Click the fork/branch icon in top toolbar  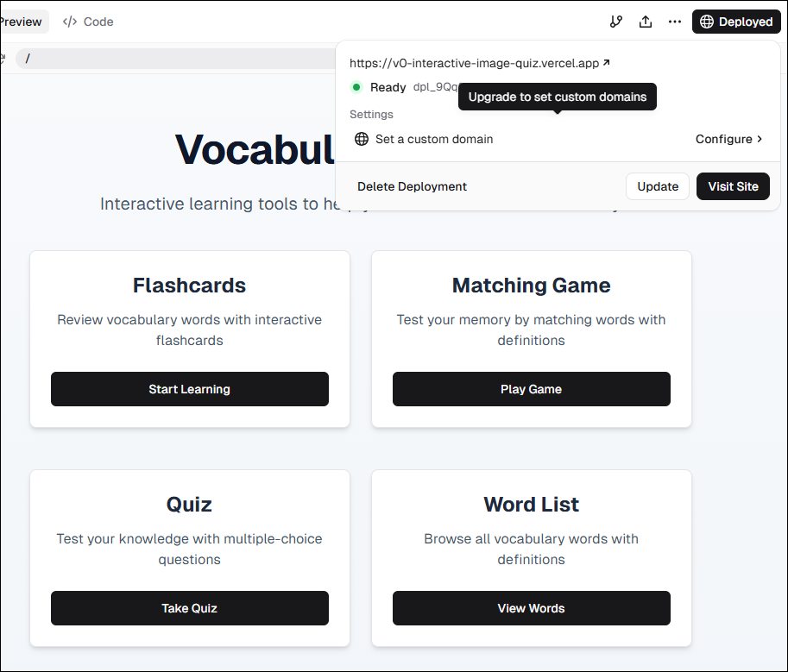615,22
